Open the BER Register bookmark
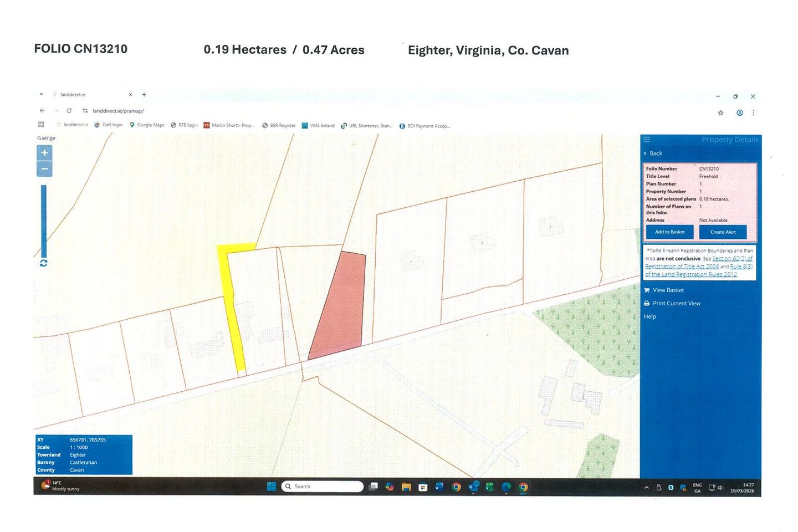Screen dimensions: 798x532 click(279, 126)
